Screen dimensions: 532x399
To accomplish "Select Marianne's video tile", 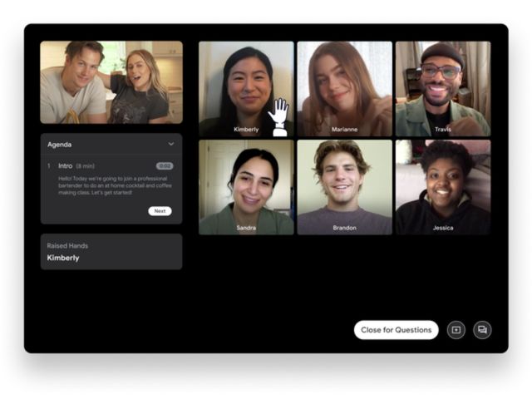I will (x=344, y=87).
